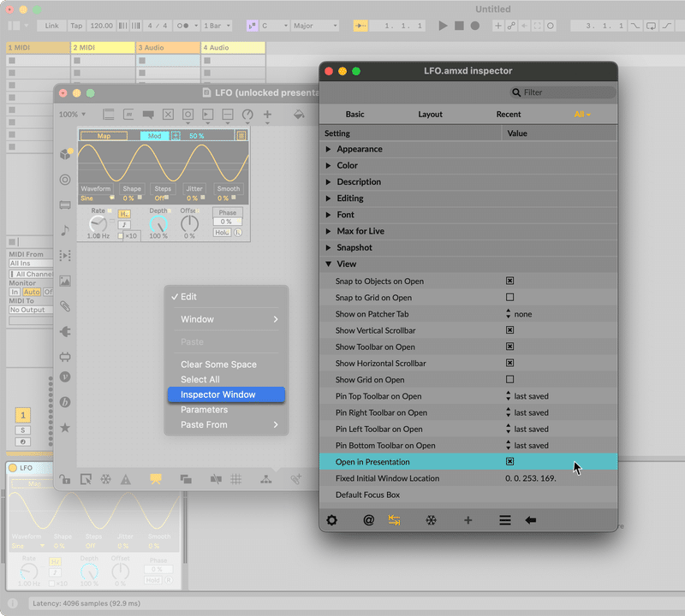
Task: Click the inspector Filter search field
Action: click(563, 92)
